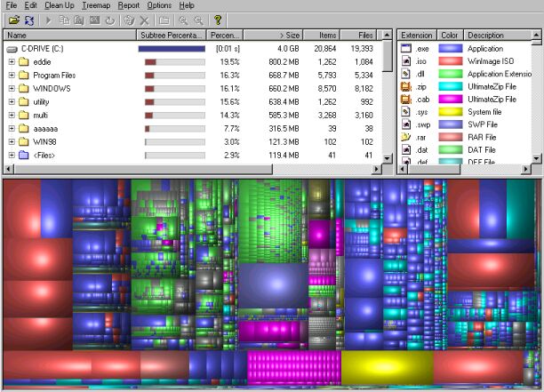This screenshot has height=392, width=544.
Task: Sort by the Size column header
Action: point(274,36)
